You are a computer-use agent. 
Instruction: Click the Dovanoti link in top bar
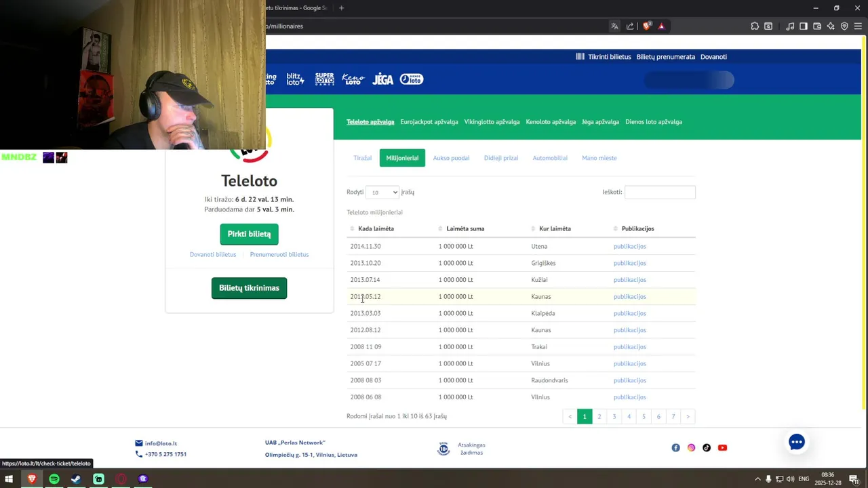tap(713, 57)
